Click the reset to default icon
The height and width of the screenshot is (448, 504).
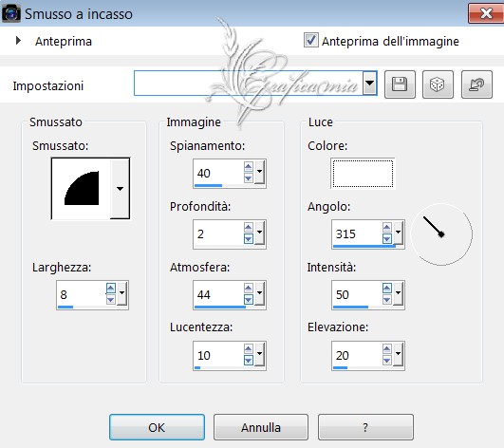476,84
